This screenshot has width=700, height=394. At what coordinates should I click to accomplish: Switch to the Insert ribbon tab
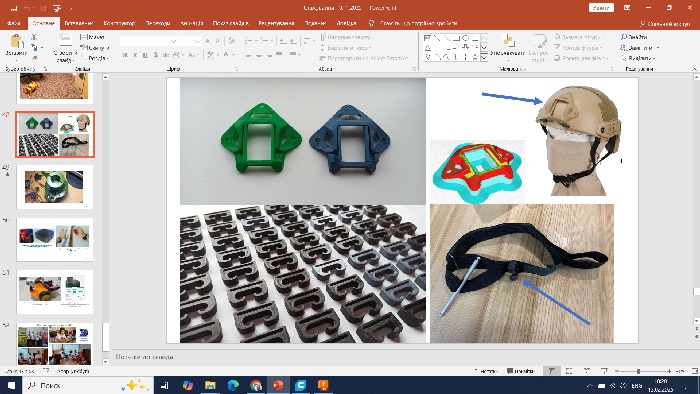[79, 23]
